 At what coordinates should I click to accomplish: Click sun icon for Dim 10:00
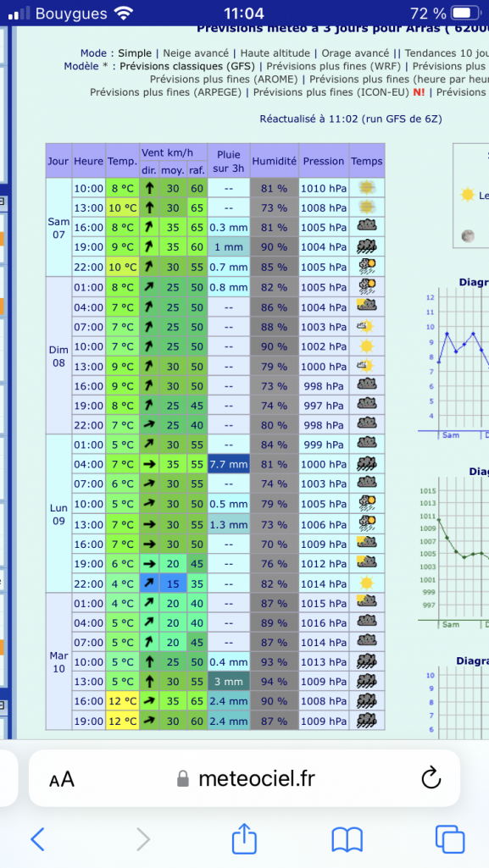[x=366, y=346]
